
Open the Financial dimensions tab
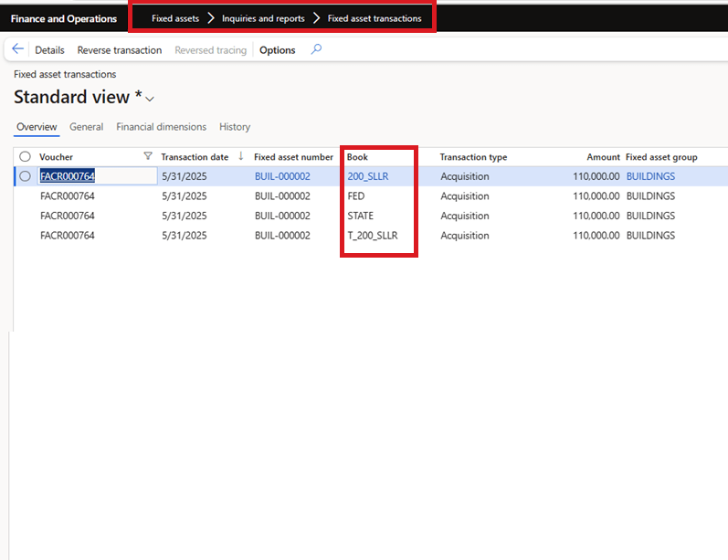[x=161, y=127]
